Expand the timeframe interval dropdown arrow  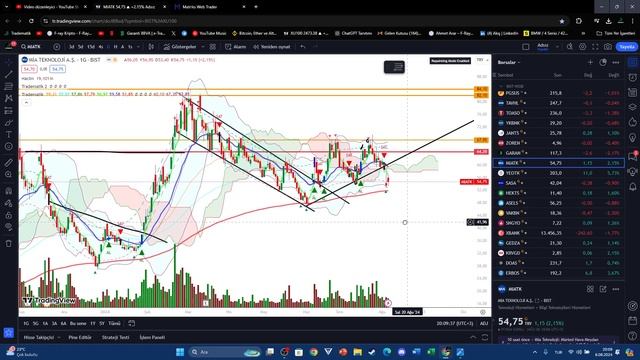(x=138, y=47)
